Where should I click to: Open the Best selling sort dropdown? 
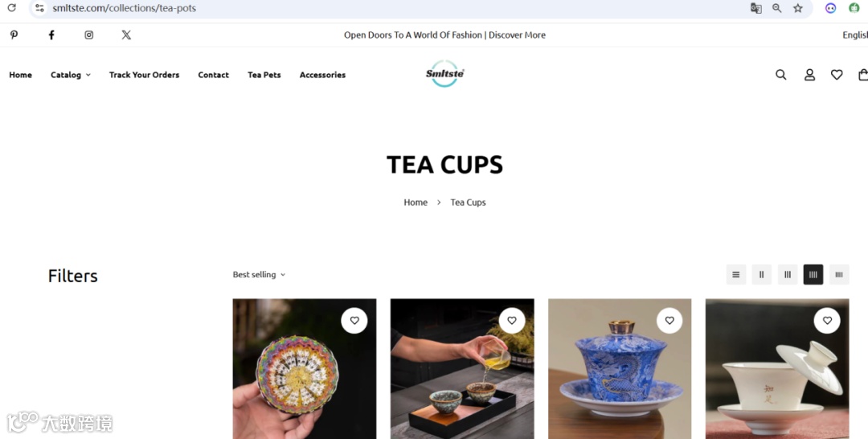click(259, 275)
